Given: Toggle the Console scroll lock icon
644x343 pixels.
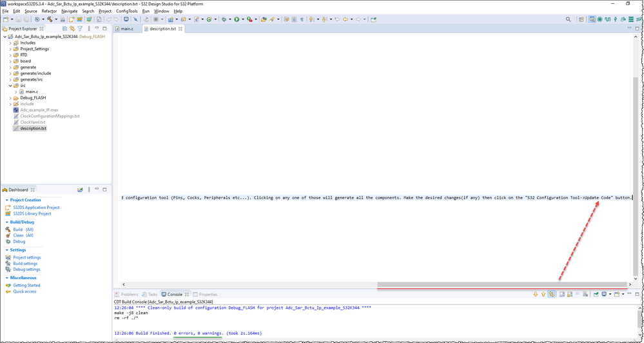Looking at the screenshot, I should pyautogui.click(x=570, y=294).
